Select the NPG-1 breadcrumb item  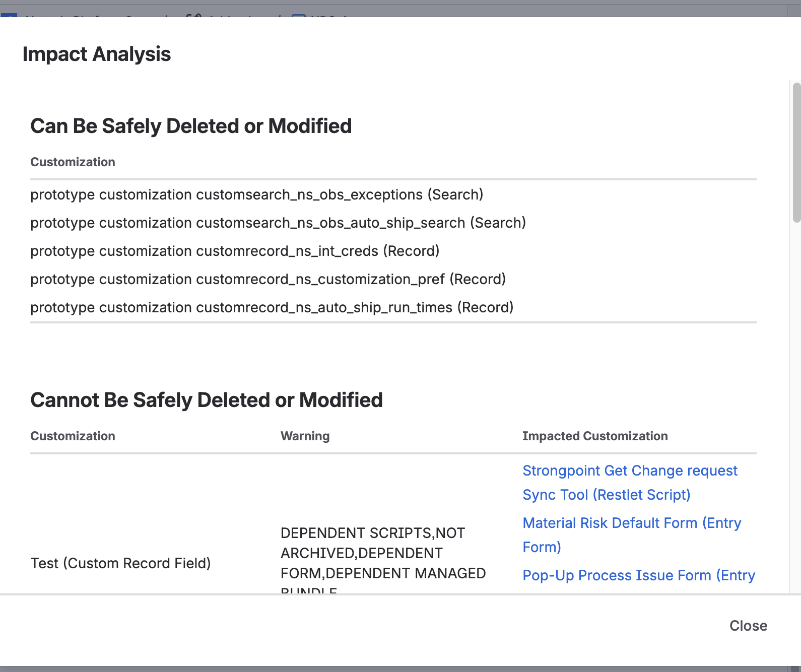coord(329,18)
